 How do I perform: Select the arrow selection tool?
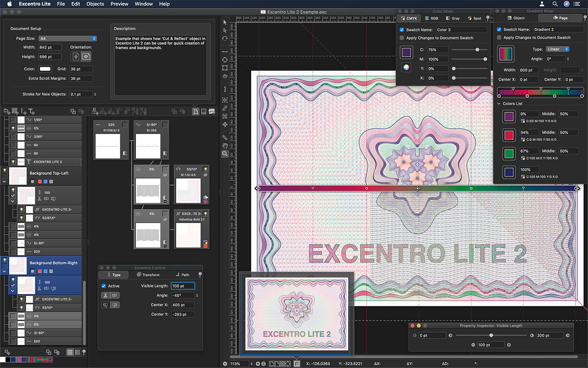(225, 22)
